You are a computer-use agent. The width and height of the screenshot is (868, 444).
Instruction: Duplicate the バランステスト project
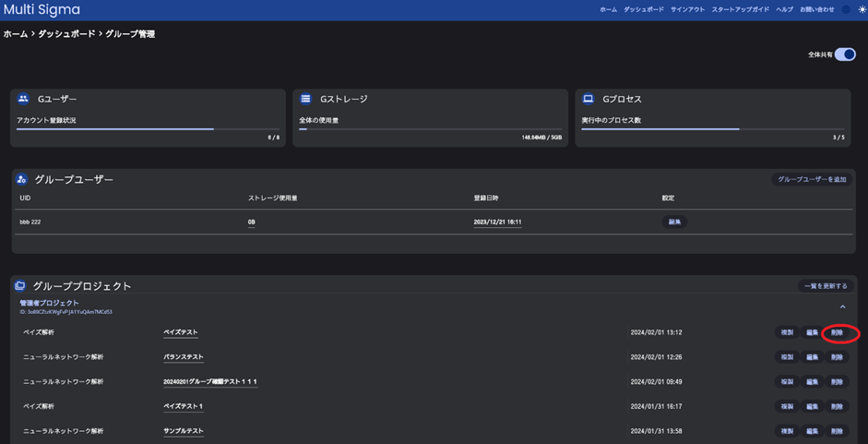[787, 357]
